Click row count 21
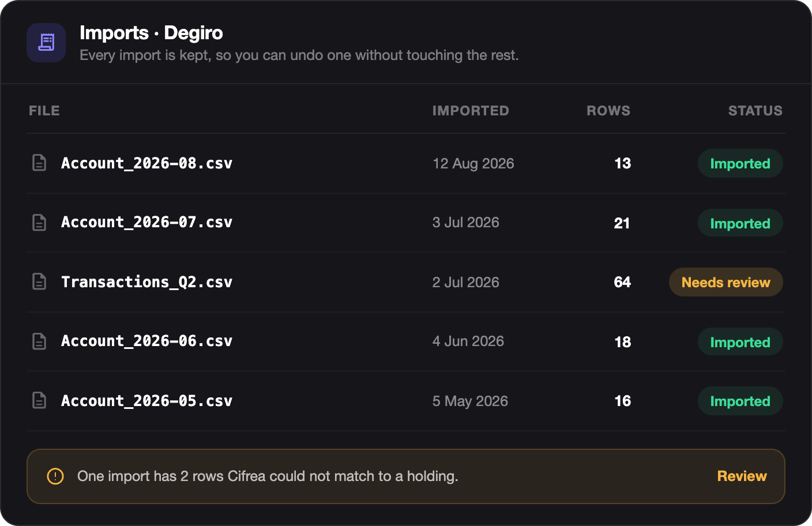Viewport: 812px width, 526px height. [622, 223]
